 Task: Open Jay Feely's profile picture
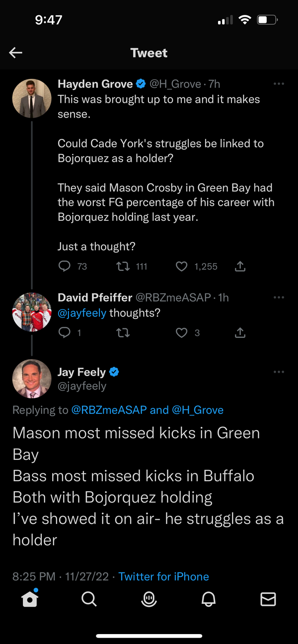pyautogui.click(x=32, y=379)
